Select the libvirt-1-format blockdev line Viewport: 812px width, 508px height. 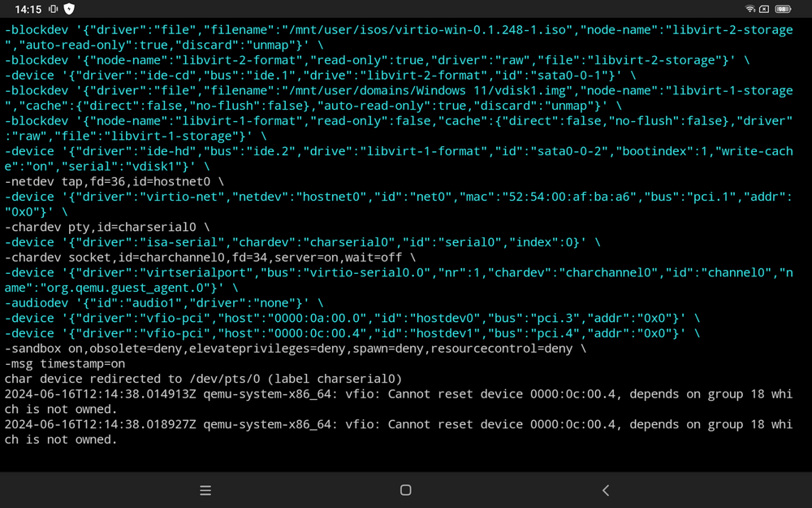[x=399, y=128]
